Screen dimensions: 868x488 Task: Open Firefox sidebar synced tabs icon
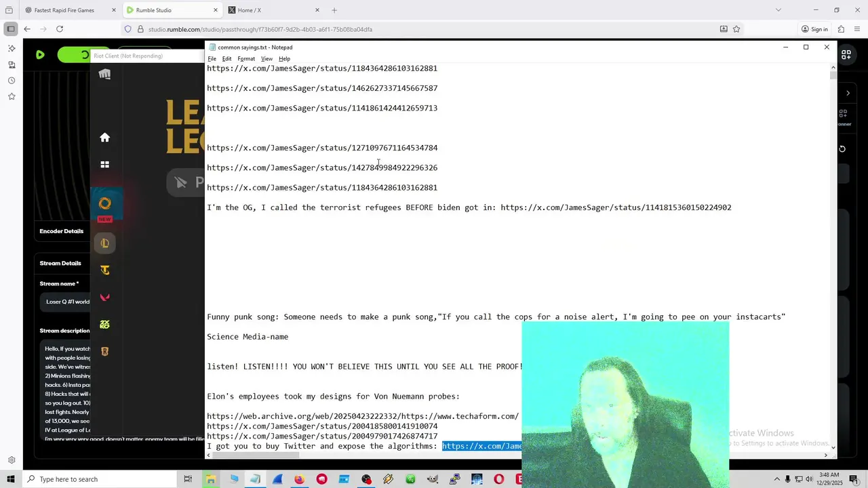tap(12, 65)
